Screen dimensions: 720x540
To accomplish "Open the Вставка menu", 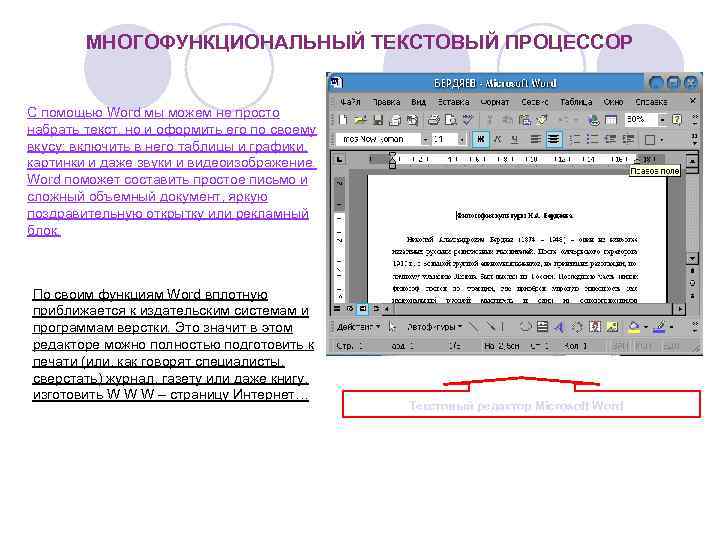I will pyautogui.click(x=453, y=102).
